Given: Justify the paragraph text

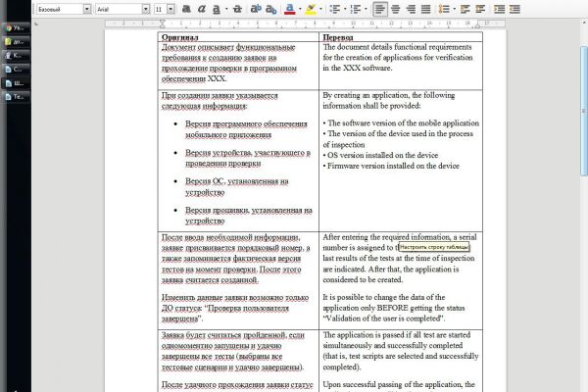Looking at the screenshot, I should 425,9.
